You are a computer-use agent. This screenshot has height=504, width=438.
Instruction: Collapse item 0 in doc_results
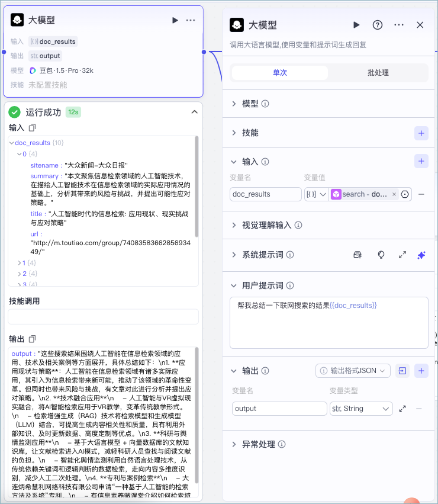pyautogui.click(x=19, y=154)
